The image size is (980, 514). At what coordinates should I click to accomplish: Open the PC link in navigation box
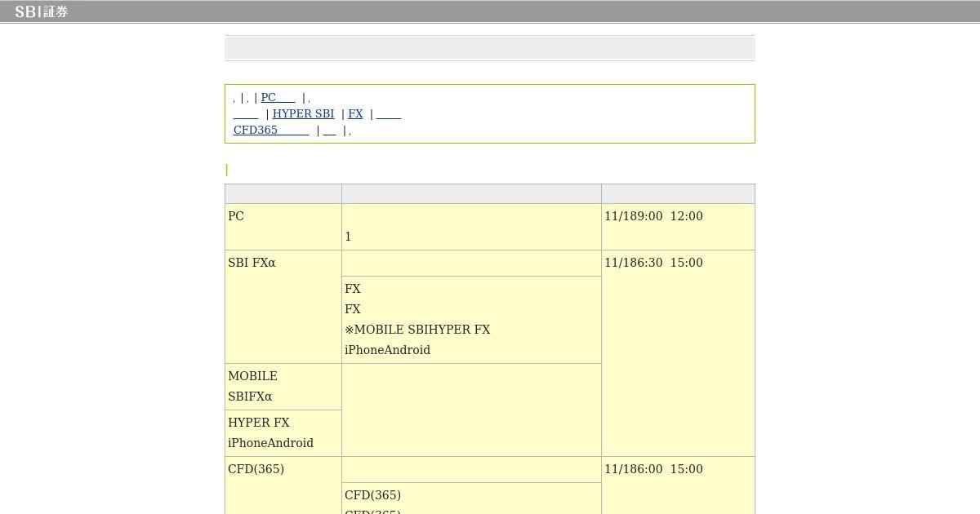click(278, 97)
